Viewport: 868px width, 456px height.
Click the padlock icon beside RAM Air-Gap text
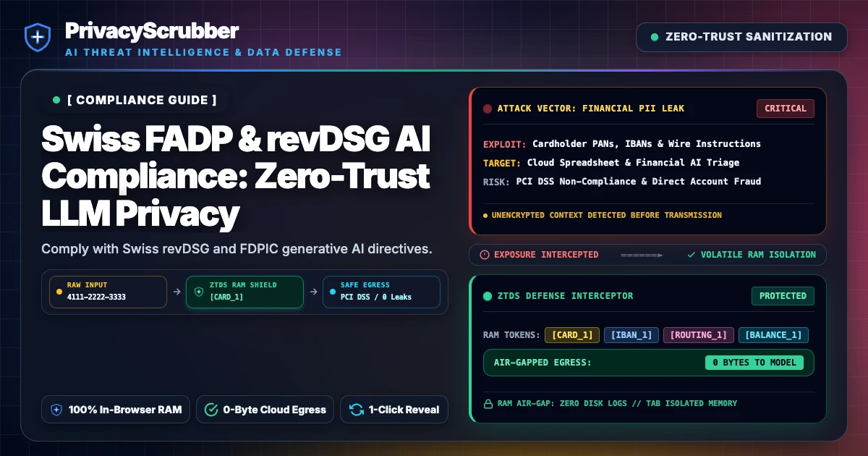coord(488,404)
